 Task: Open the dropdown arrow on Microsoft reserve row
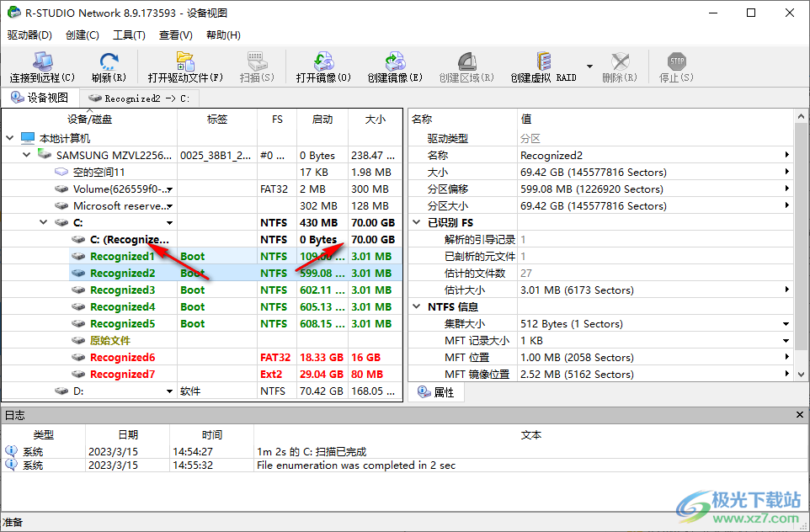coord(169,206)
